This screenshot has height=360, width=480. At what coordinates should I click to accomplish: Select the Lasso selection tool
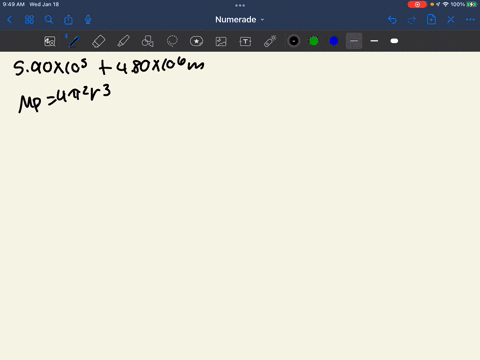172,41
